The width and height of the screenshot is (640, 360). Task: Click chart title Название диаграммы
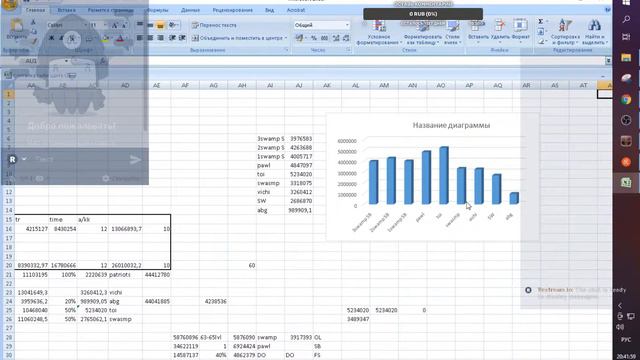click(451, 125)
